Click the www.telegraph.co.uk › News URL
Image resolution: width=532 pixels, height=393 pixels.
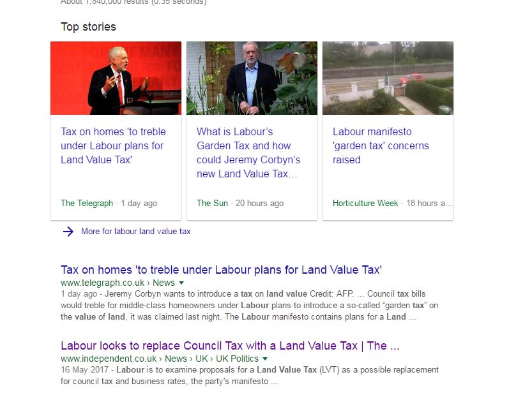pyautogui.click(x=118, y=283)
